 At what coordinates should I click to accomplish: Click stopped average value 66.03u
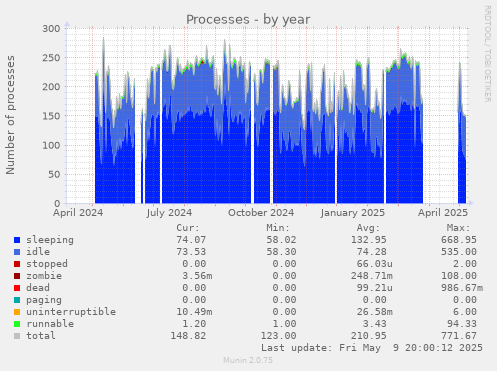375,264
